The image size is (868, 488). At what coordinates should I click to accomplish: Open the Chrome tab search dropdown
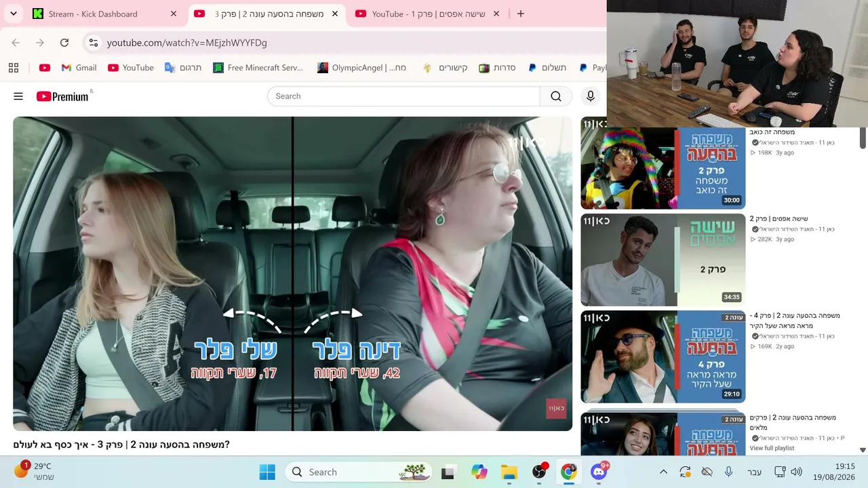(x=14, y=14)
